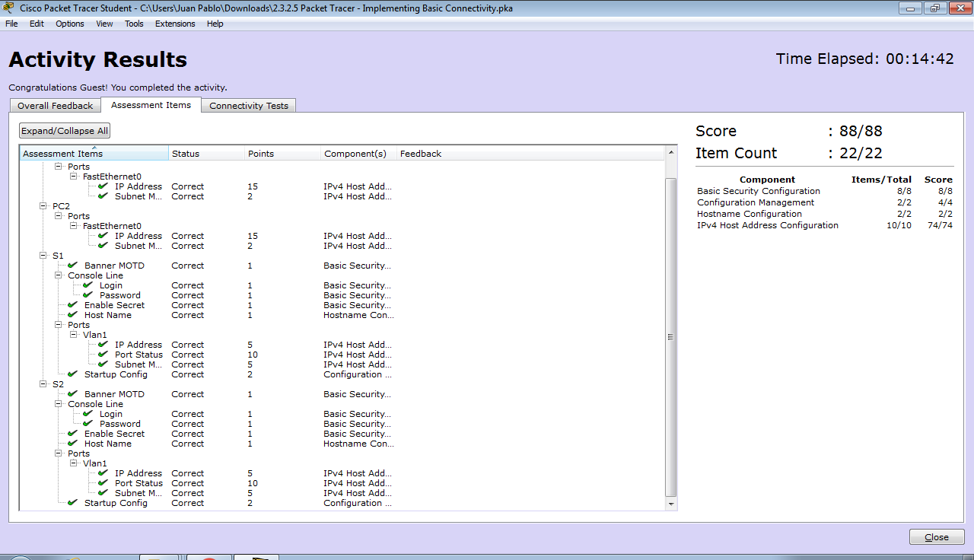Image resolution: width=974 pixels, height=560 pixels.
Task: Collapse the Console Line node under S2
Action: click(59, 404)
